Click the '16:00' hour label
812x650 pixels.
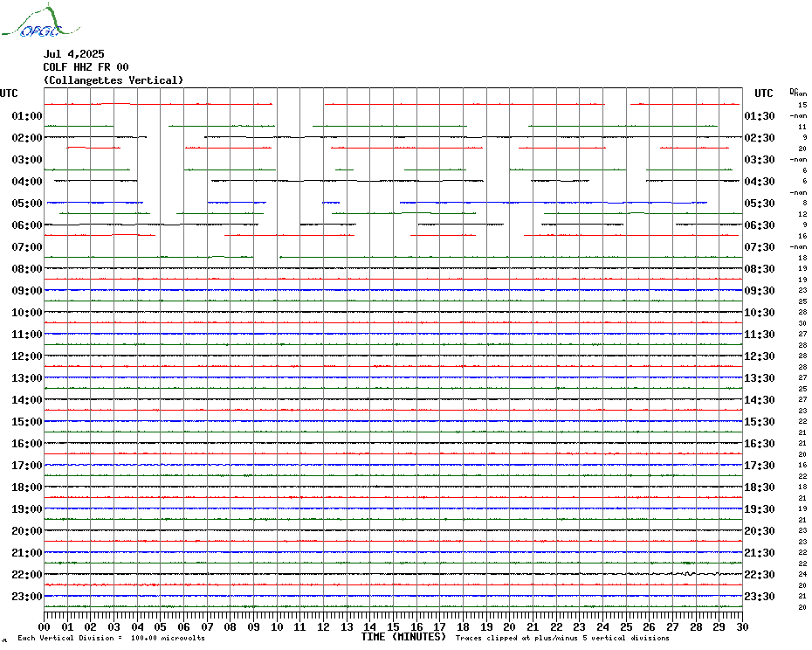[x=27, y=444]
